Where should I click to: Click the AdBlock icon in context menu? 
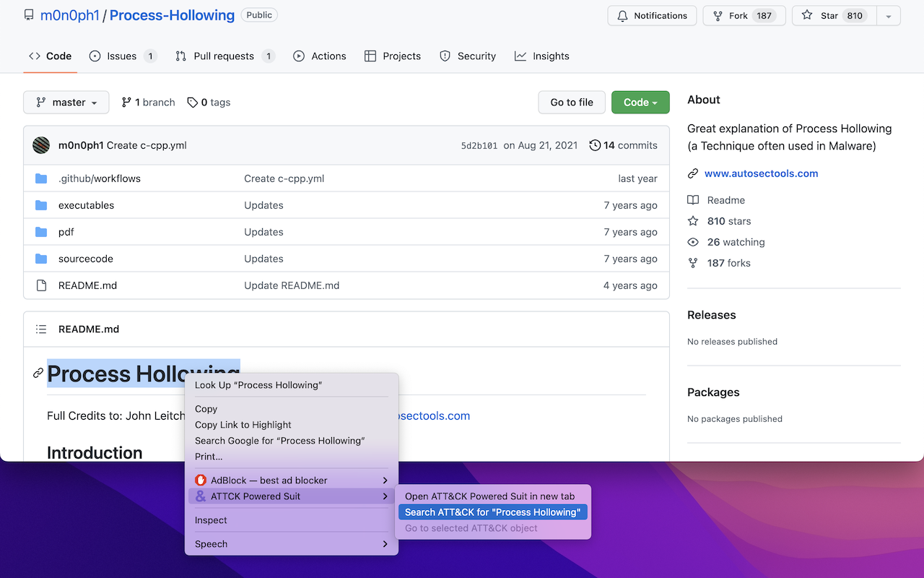tap(201, 480)
